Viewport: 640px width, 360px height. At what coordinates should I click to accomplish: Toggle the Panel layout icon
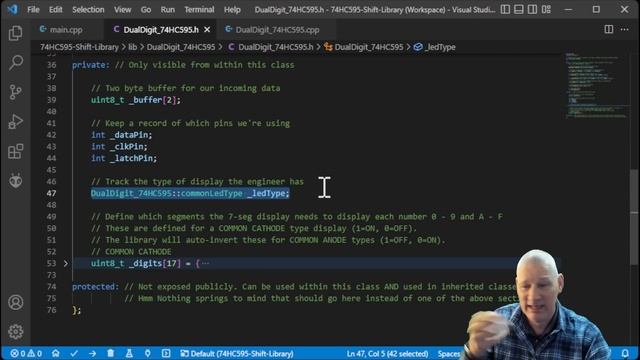pos(519,9)
